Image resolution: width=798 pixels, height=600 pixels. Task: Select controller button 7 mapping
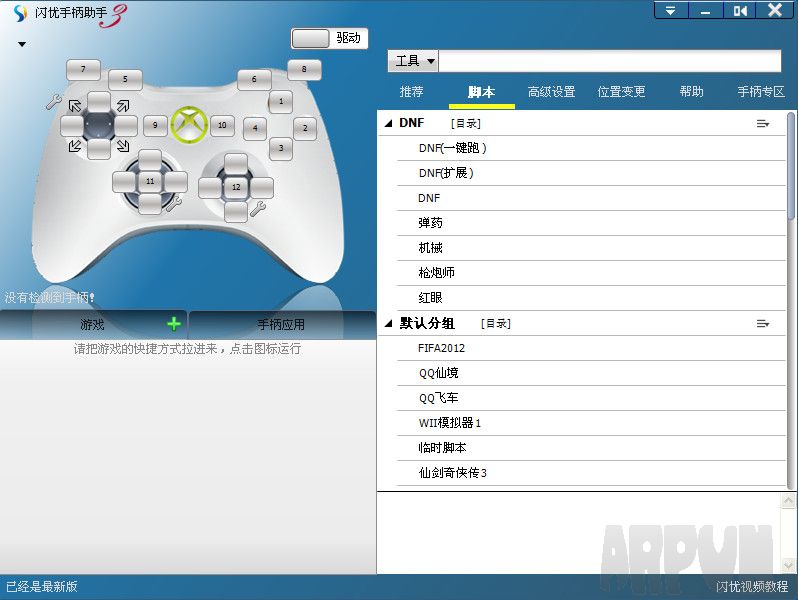pyautogui.click(x=83, y=70)
